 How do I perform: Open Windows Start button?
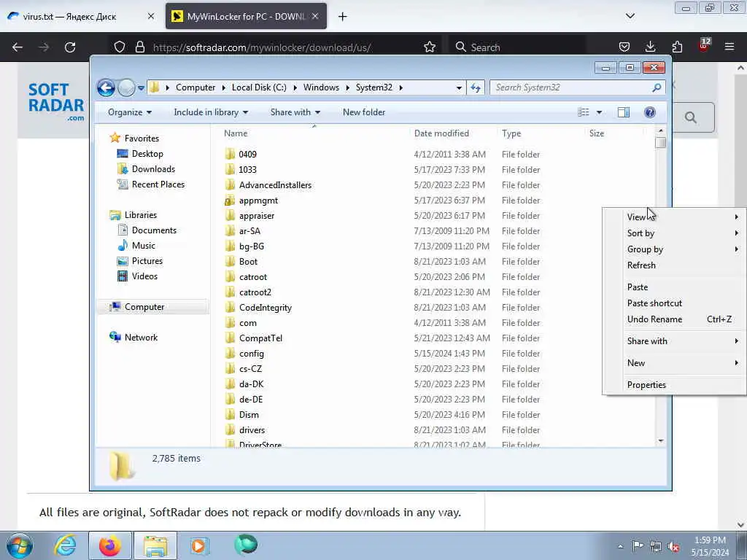20,545
